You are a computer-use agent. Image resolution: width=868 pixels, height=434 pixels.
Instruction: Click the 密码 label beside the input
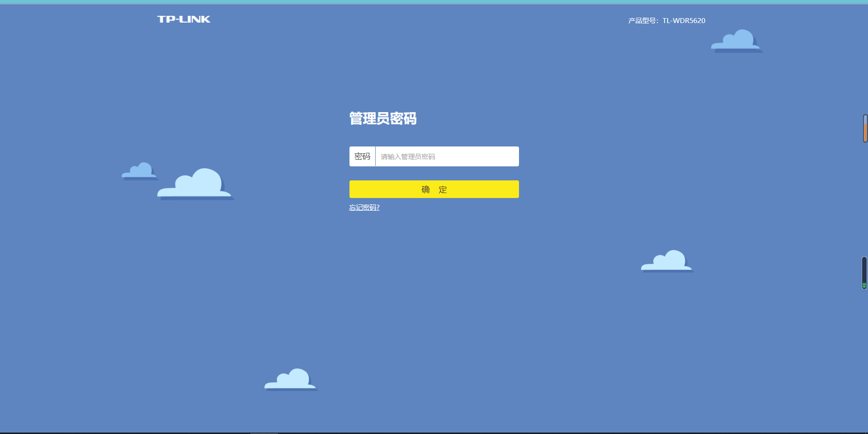362,156
